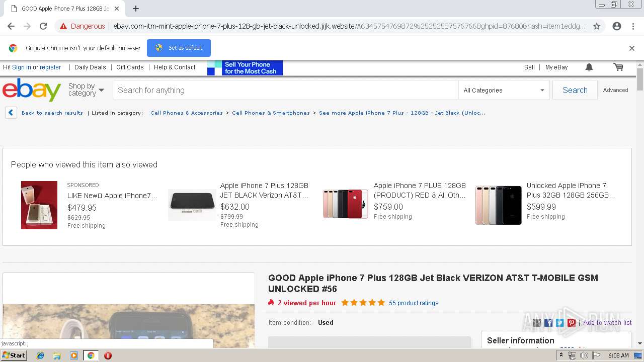
Task: Expand the All Categories dropdown
Action: click(504, 90)
